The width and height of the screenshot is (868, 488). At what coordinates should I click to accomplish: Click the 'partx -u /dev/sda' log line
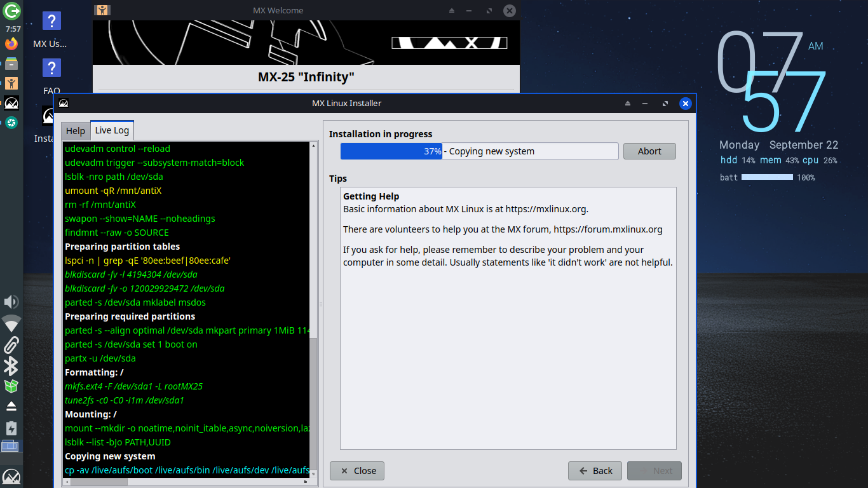coord(100,358)
